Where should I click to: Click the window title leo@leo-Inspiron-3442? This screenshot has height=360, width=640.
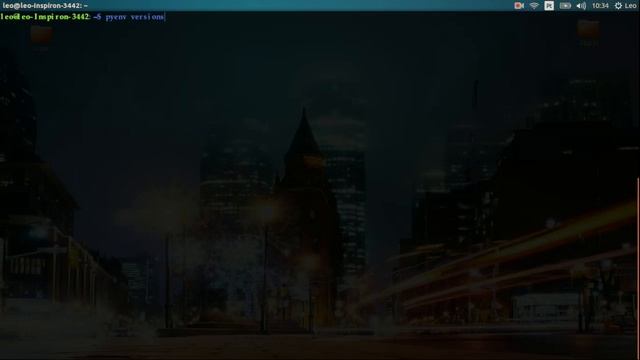44,6
